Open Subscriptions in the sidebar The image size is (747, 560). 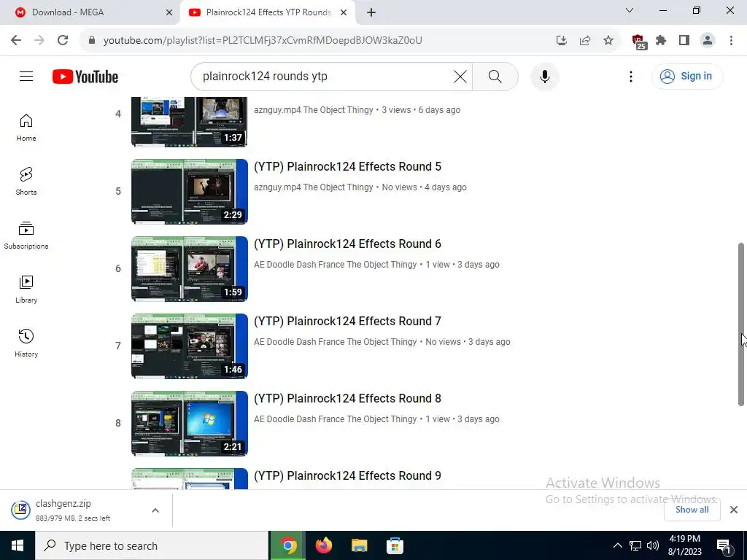point(26,236)
